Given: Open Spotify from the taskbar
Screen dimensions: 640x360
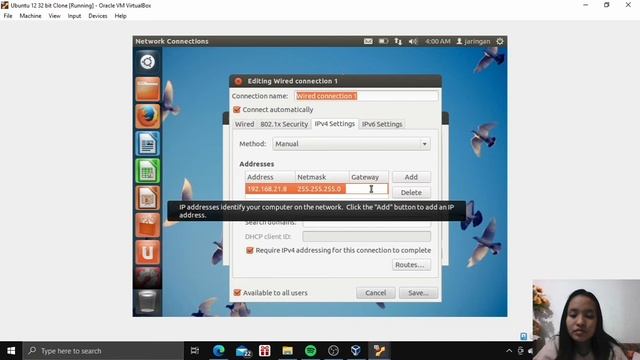Looking at the screenshot, I should pyautogui.click(x=311, y=351).
